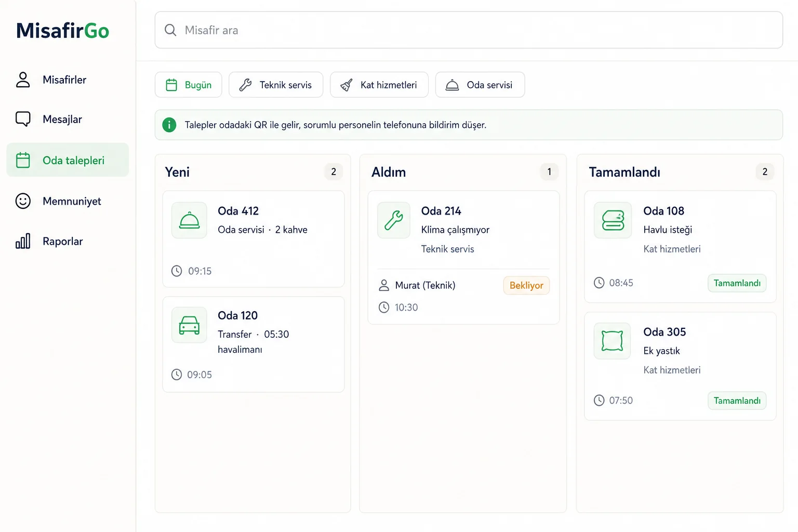Click the banner text about QR talepler
This screenshot has height=532, width=798.
click(336, 125)
